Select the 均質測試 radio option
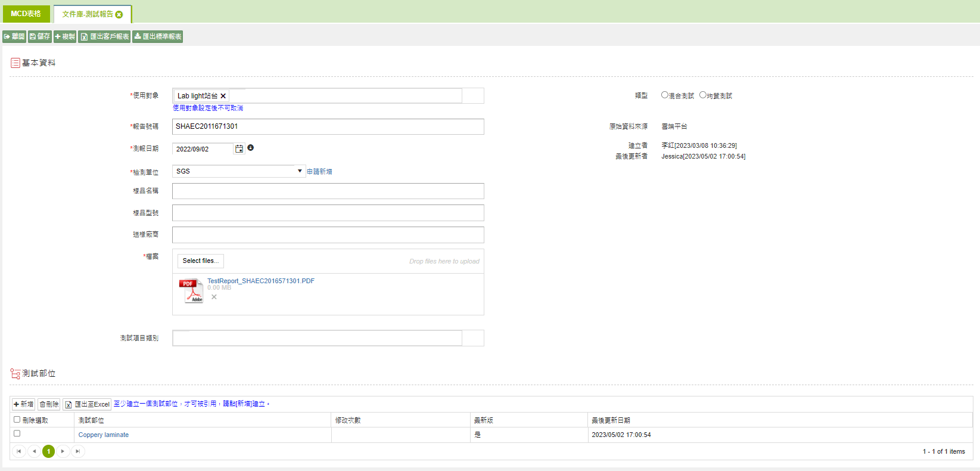This screenshot has height=471, width=980. click(x=703, y=95)
